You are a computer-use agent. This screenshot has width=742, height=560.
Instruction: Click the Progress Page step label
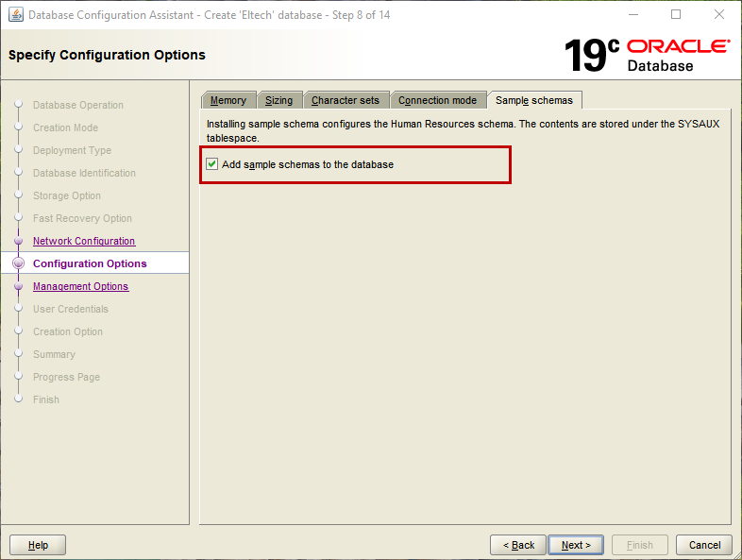(66, 378)
